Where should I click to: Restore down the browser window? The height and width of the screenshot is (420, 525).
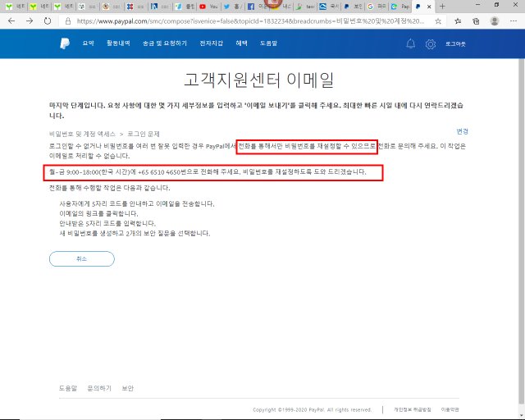click(496, 5)
